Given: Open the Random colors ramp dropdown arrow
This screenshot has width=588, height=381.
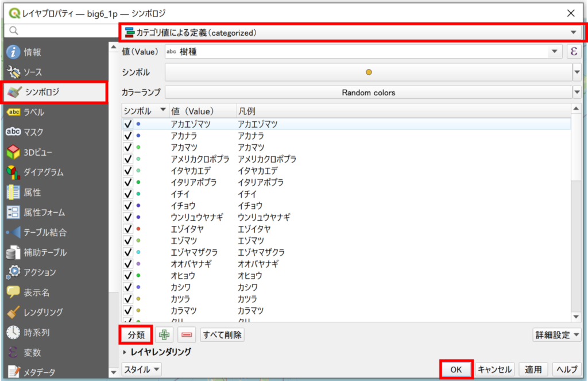Looking at the screenshot, I should click(577, 93).
